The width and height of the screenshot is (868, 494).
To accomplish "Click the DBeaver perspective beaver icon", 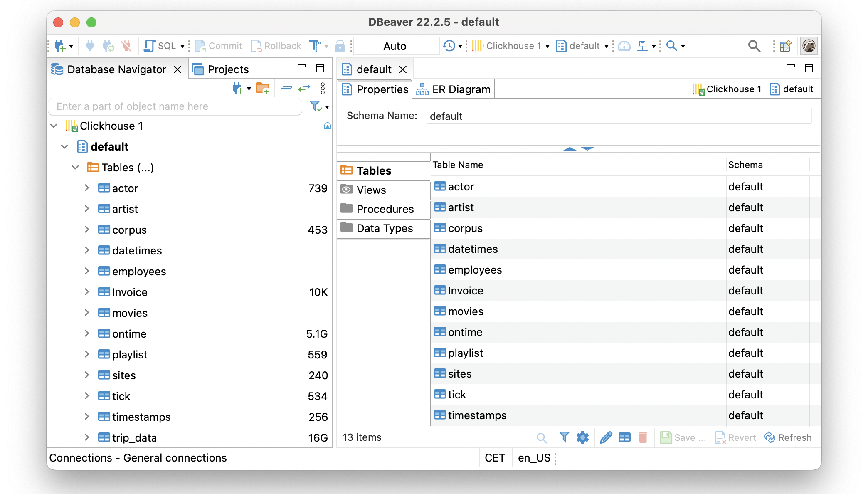I will point(809,46).
